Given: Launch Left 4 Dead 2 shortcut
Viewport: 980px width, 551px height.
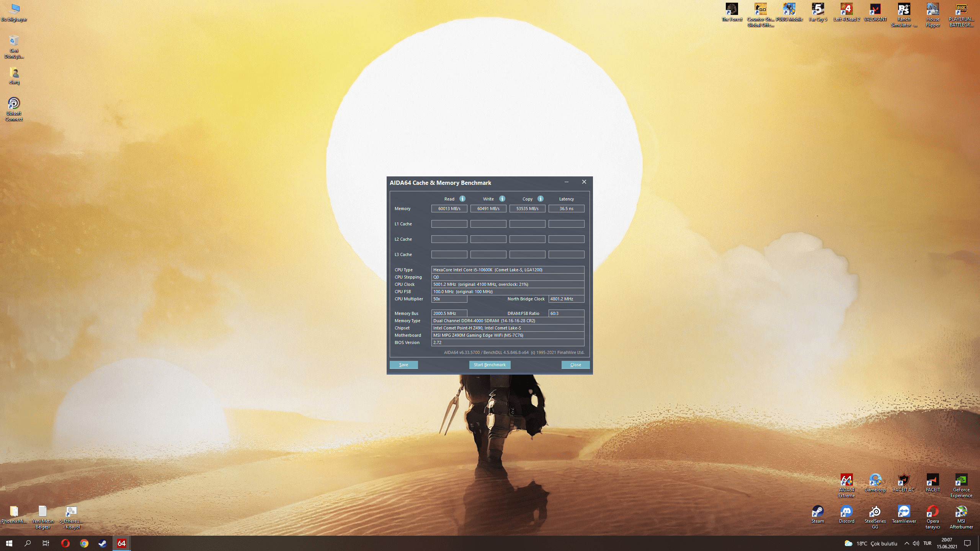Looking at the screenshot, I should click(847, 12).
